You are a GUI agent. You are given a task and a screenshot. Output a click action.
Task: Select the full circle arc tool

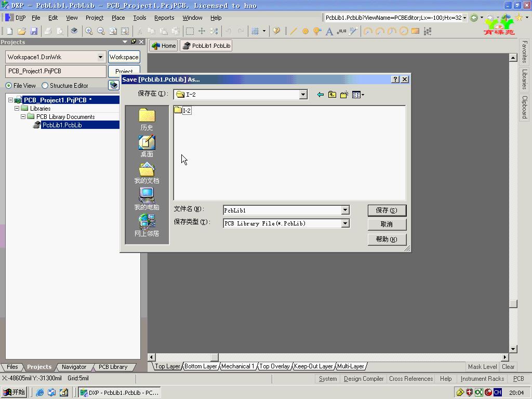pos(403,31)
